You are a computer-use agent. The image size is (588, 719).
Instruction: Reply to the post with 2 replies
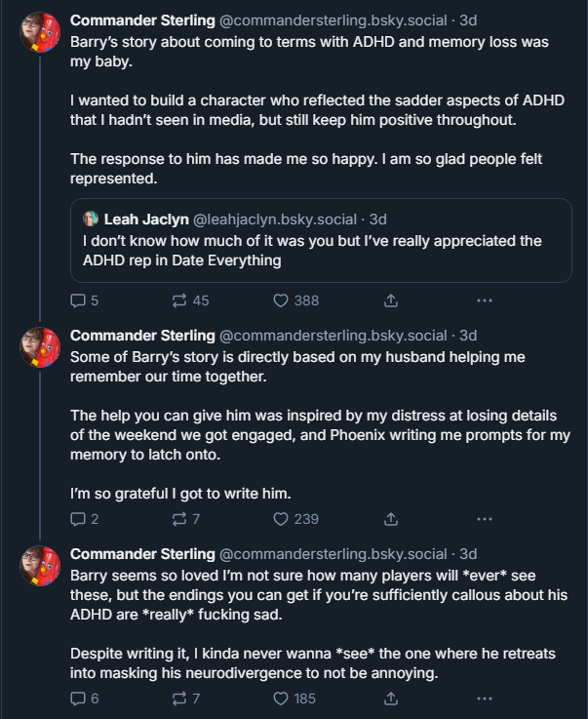pyautogui.click(x=84, y=519)
